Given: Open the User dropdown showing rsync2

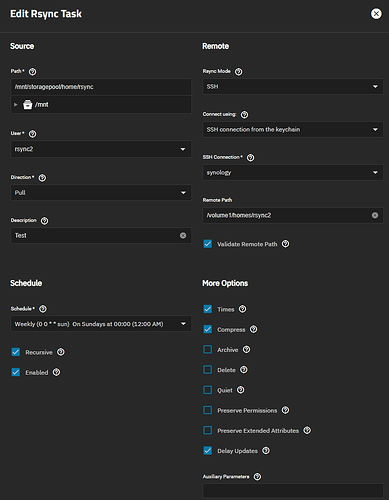Looking at the screenshot, I should (101, 149).
